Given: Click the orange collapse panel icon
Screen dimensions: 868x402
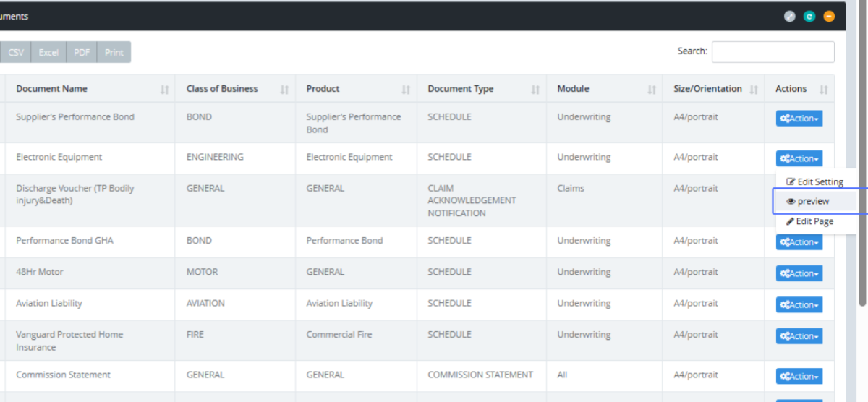Looking at the screenshot, I should coord(829,16).
